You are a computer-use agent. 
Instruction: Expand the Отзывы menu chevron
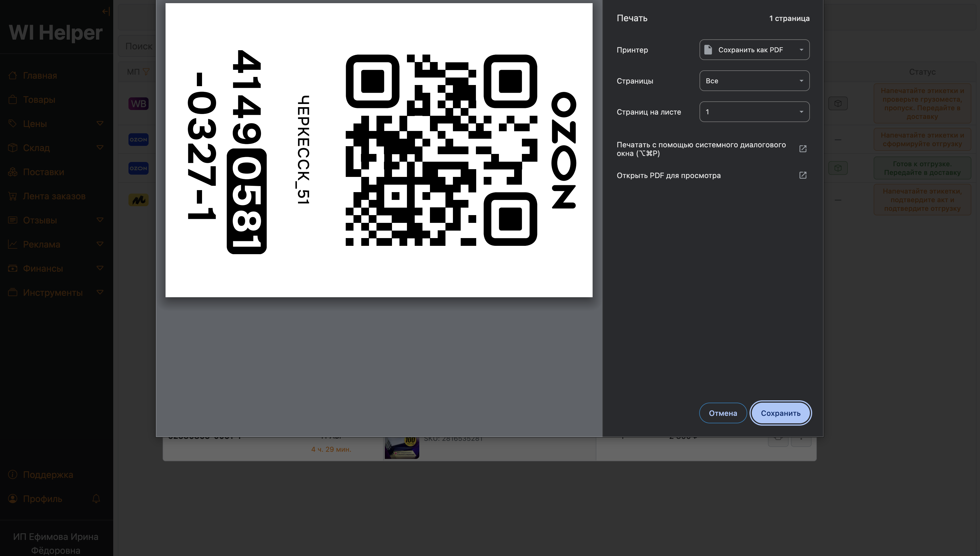100,220
